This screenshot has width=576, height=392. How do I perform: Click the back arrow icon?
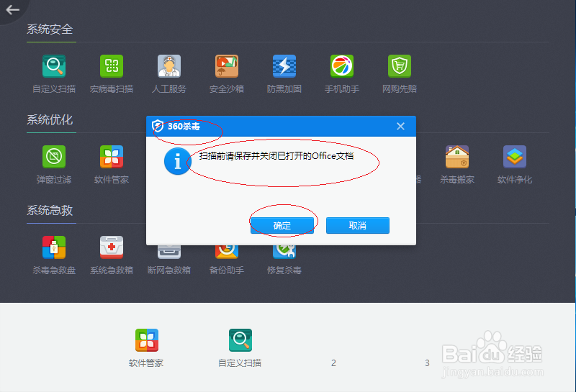coord(12,10)
